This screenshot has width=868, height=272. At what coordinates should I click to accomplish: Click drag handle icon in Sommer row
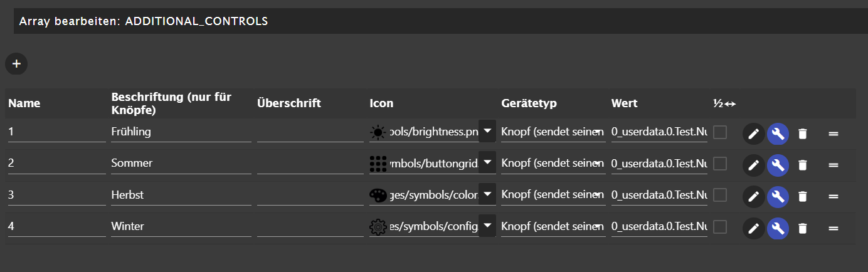pyautogui.click(x=834, y=165)
